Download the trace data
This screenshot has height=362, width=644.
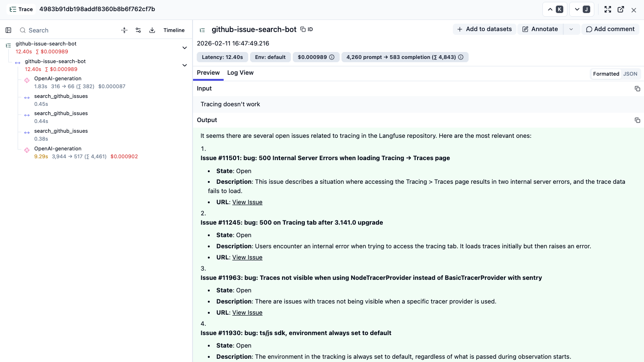(x=152, y=30)
